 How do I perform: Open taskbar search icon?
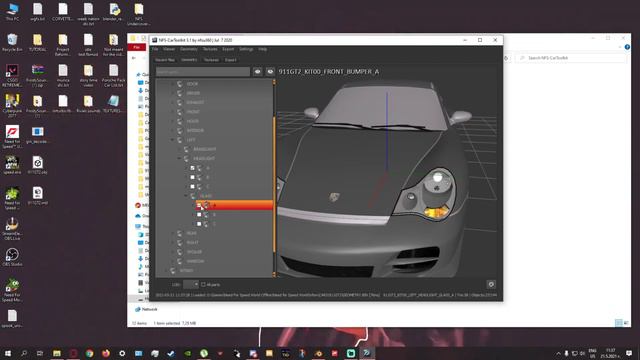pos(24,353)
